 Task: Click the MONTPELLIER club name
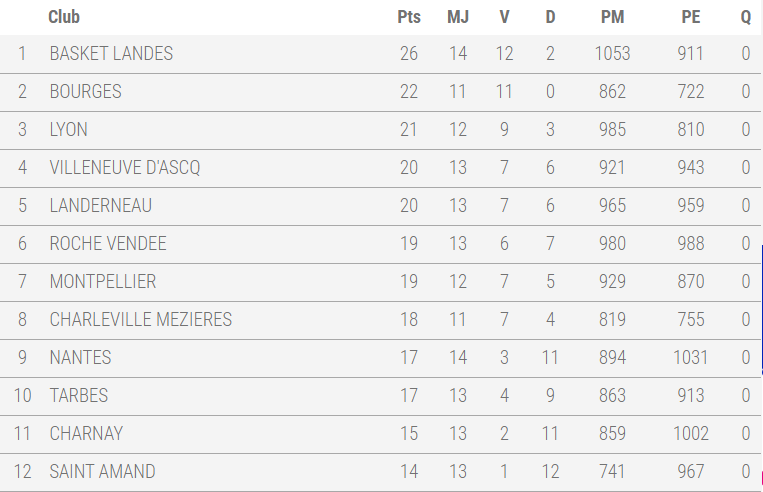click(x=103, y=282)
